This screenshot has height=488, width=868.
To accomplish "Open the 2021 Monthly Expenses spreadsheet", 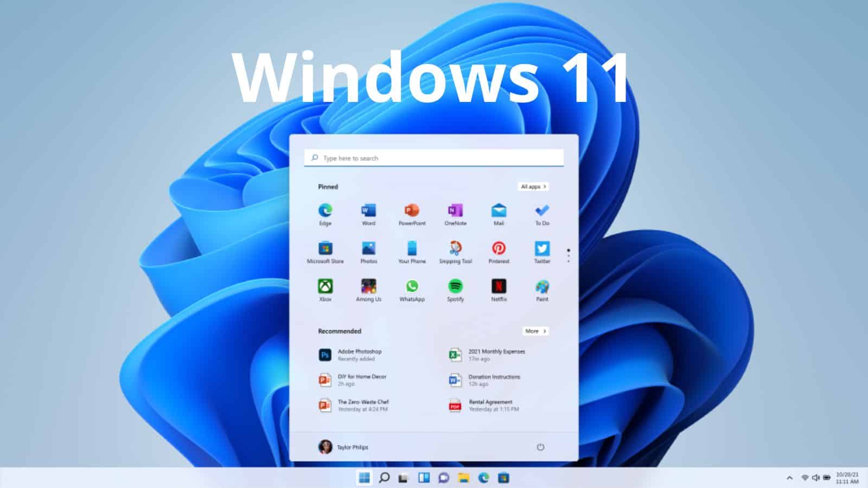I will [487, 355].
